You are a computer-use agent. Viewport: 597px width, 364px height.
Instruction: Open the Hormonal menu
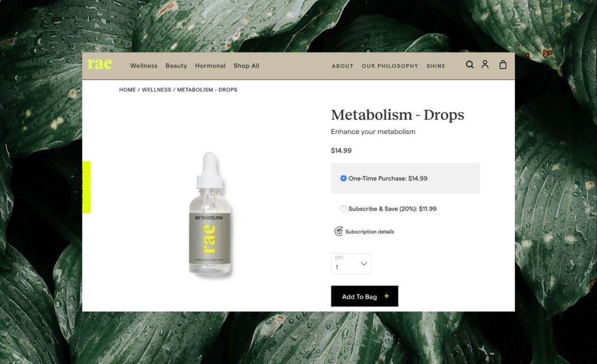click(x=210, y=66)
